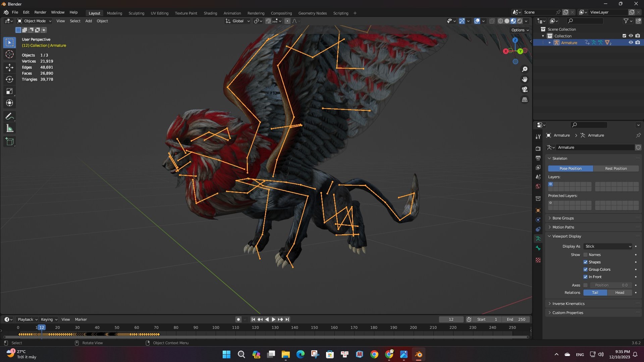
Task: Click the End frame field showing 250
Action: click(516, 319)
